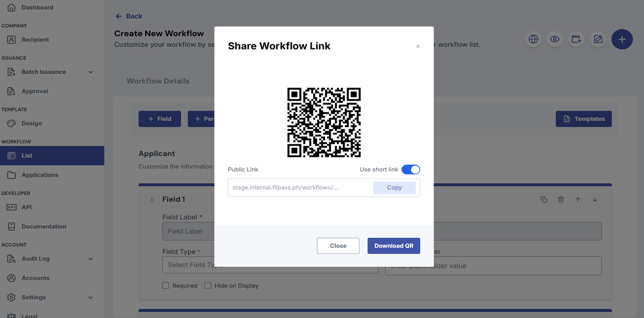This screenshot has height=318, width=644.
Task: Open the Accounts user icon
Action: tap(11, 278)
